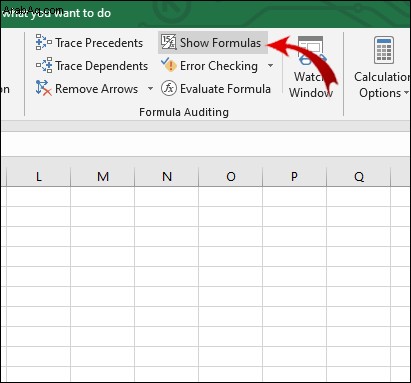Click the Error Checking label
This screenshot has height=383, width=411.
pos(219,66)
